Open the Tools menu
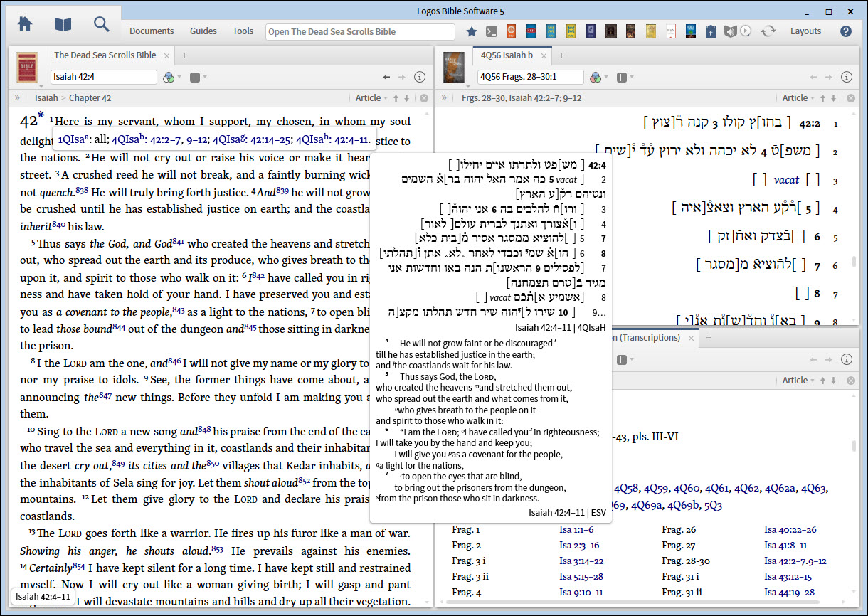This screenshot has height=616, width=868. pos(243,31)
